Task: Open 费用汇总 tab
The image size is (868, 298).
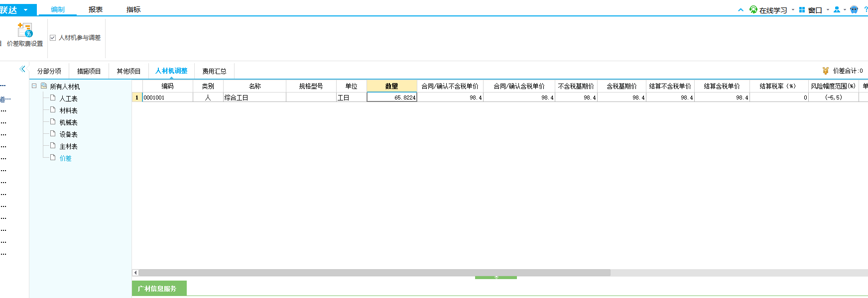Action: [x=214, y=71]
